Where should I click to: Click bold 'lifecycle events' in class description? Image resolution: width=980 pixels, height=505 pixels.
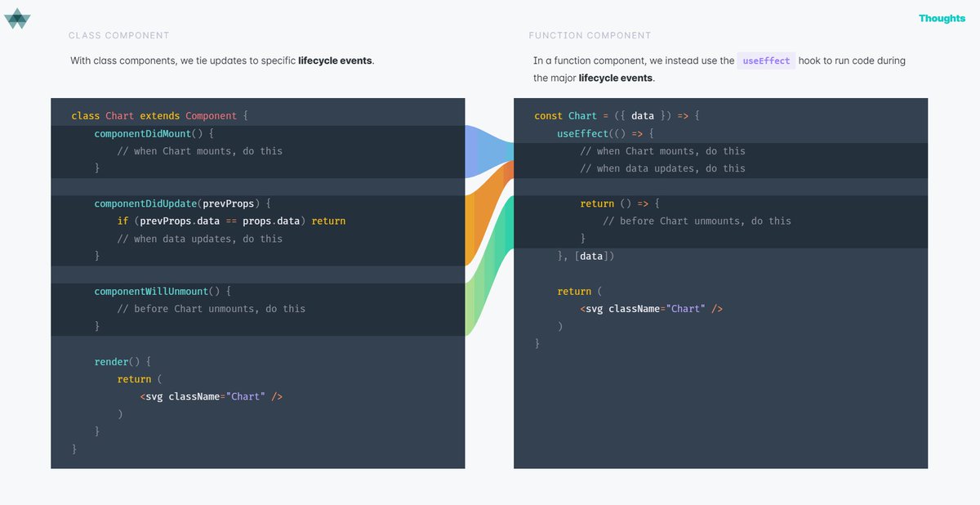pyautogui.click(x=336, y=60)
